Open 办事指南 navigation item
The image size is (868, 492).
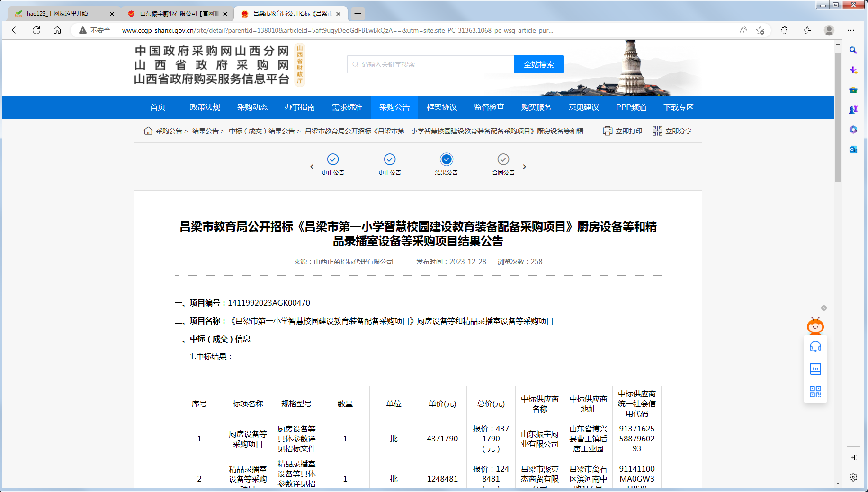point(300,107)
